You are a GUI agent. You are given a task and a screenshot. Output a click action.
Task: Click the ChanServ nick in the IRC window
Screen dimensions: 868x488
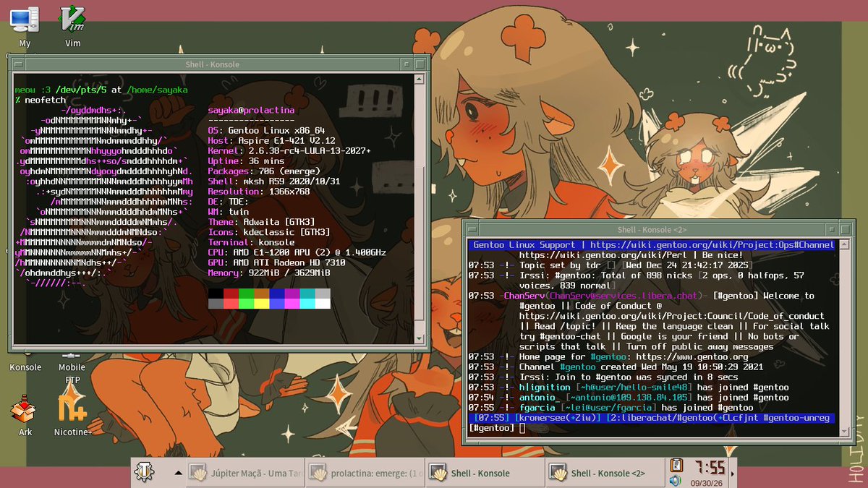click(x=524, y=296)
